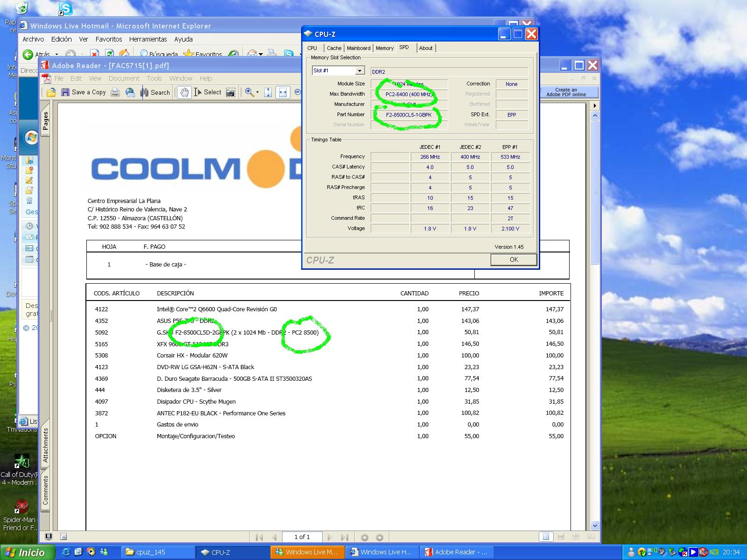Open Adobe Reader File menu

pyautogui.click(x=59, y=78)
